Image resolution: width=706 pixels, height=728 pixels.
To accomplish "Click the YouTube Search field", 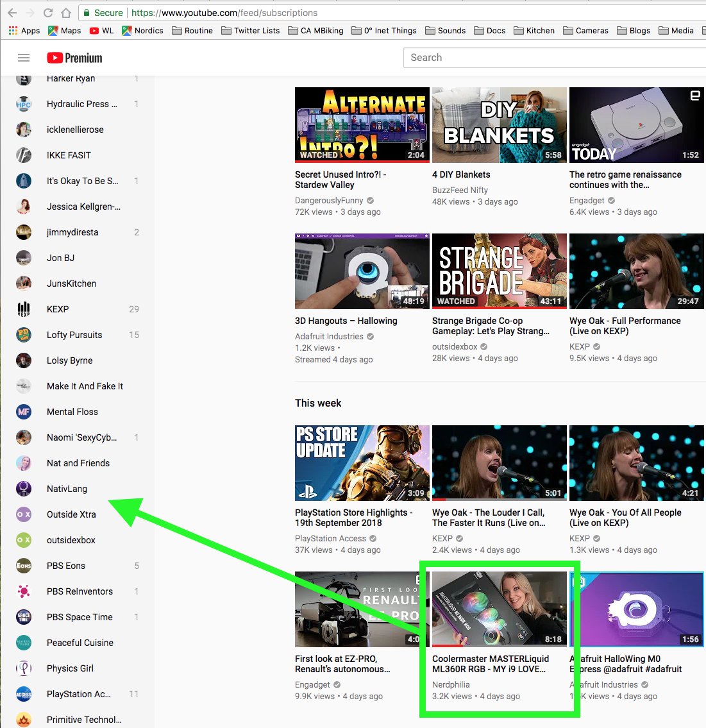I will pyautogui.click(x=555, y=58).
